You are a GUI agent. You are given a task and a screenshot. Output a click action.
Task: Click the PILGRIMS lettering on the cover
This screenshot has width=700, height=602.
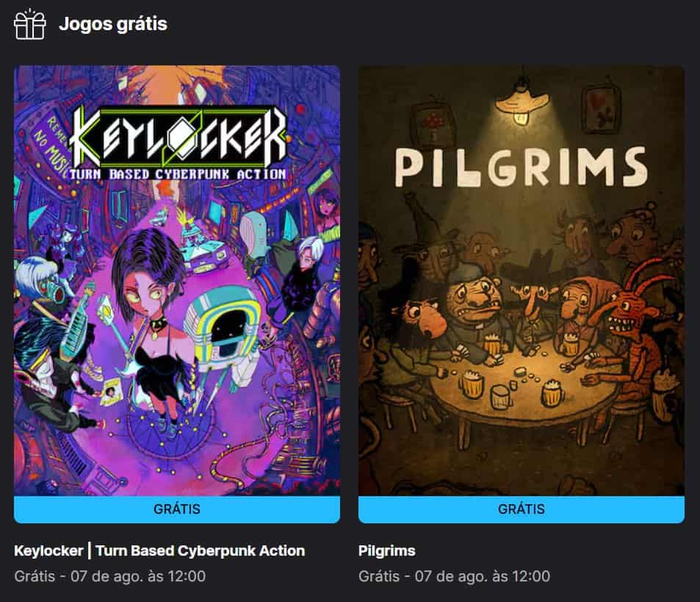click(521, 167)
